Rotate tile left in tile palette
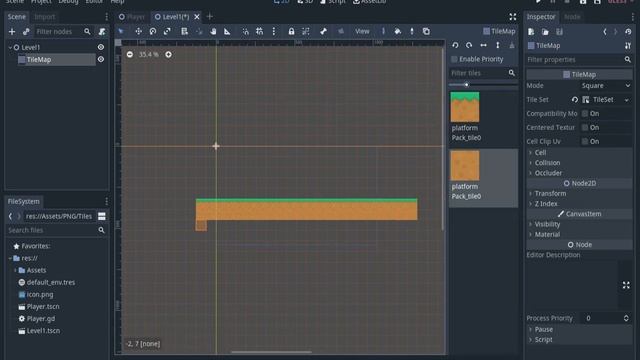Image resolution: width=640 pixels, height=360 pixels. pyautogui.click(x=455, y=45)
